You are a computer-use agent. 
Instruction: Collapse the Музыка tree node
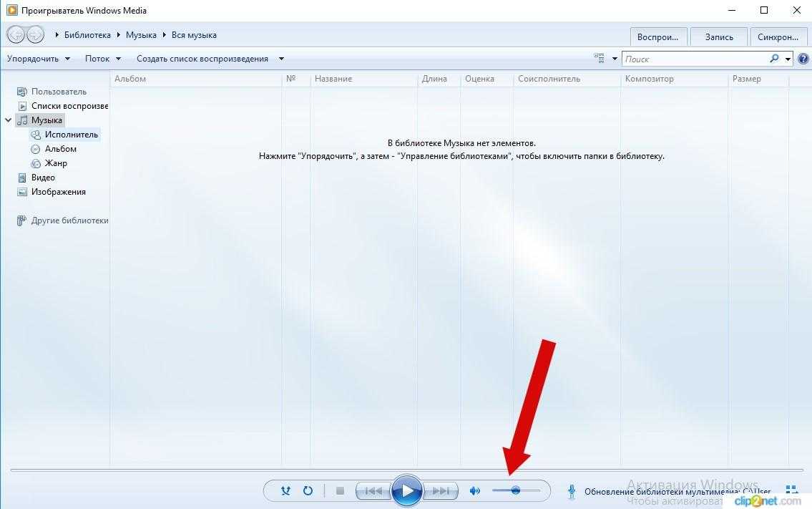[8, 120]
